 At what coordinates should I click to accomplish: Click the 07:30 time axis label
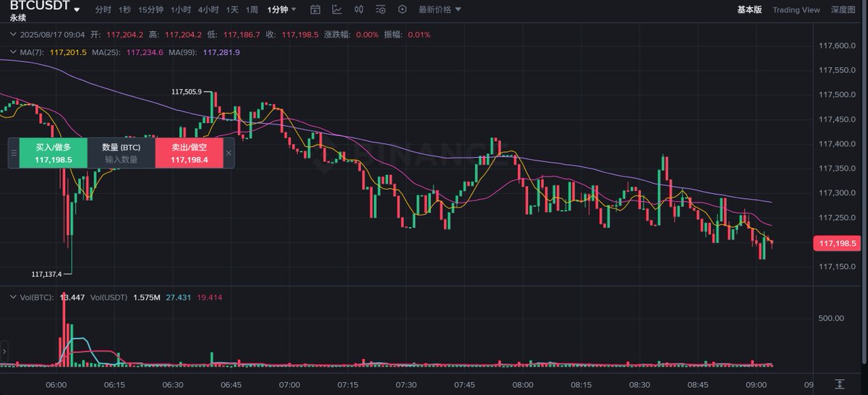click(406, 383)
